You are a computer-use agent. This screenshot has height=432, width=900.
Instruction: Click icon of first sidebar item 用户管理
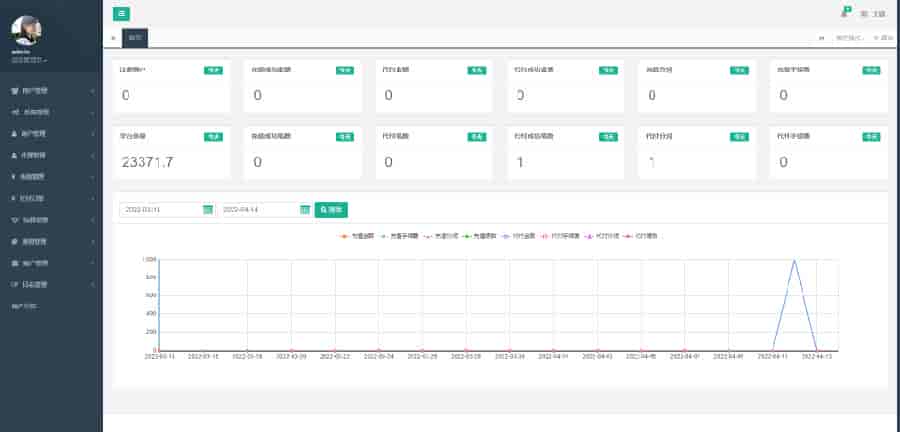tap(14, 91)
